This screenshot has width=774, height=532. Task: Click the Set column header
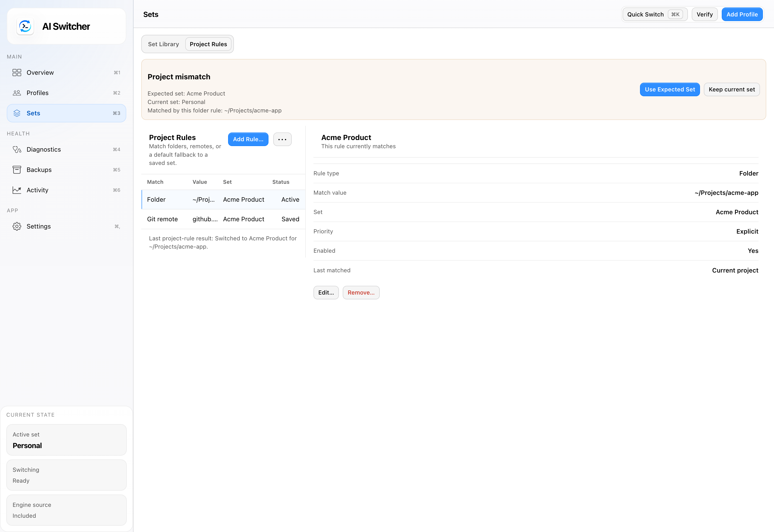click(x=227, y=182)
